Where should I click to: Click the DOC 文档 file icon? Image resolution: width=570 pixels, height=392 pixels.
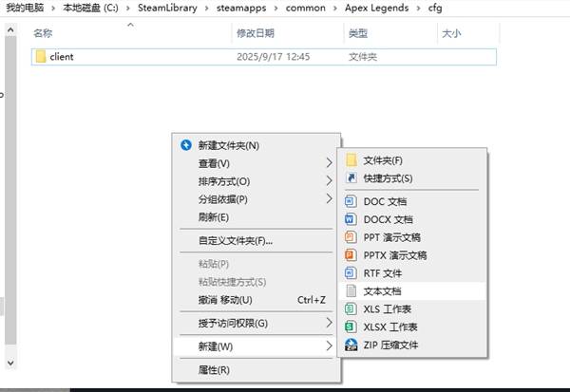click(x=351, y=201)
